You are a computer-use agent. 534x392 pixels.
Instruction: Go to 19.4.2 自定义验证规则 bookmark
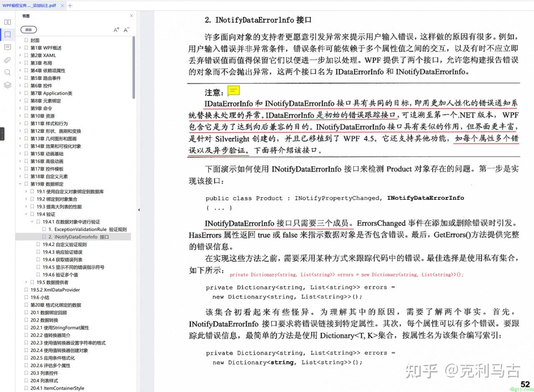65,244
